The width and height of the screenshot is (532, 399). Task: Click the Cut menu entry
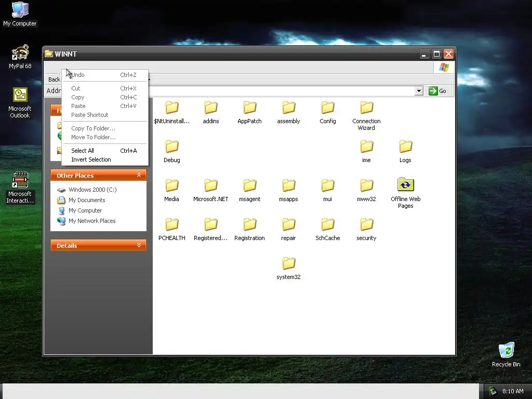(105, 88)
